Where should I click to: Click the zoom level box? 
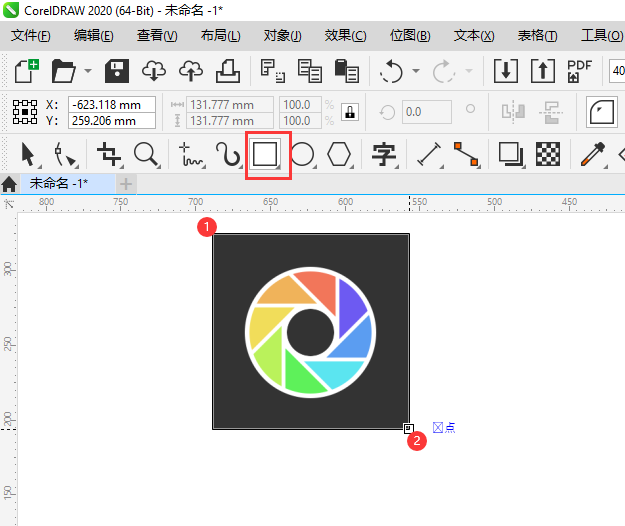pyautogui.click(x=617, y=71)
